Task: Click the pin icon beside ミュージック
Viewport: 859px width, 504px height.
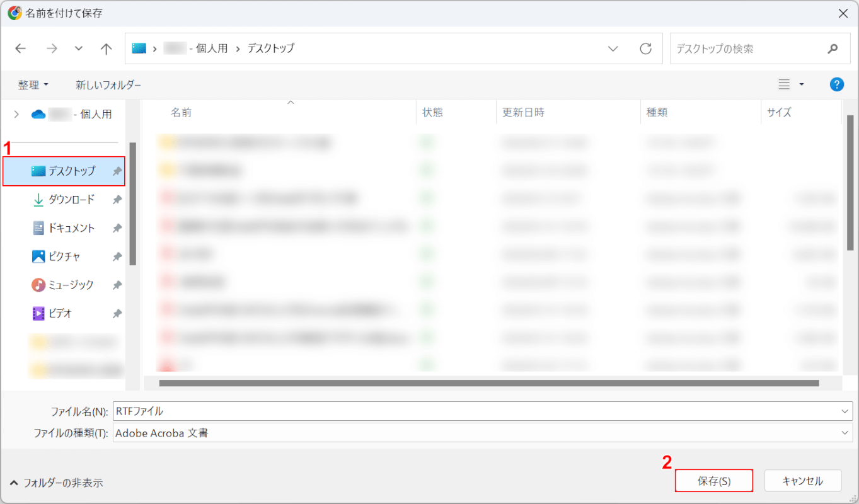Action: [x=117, y=285]
